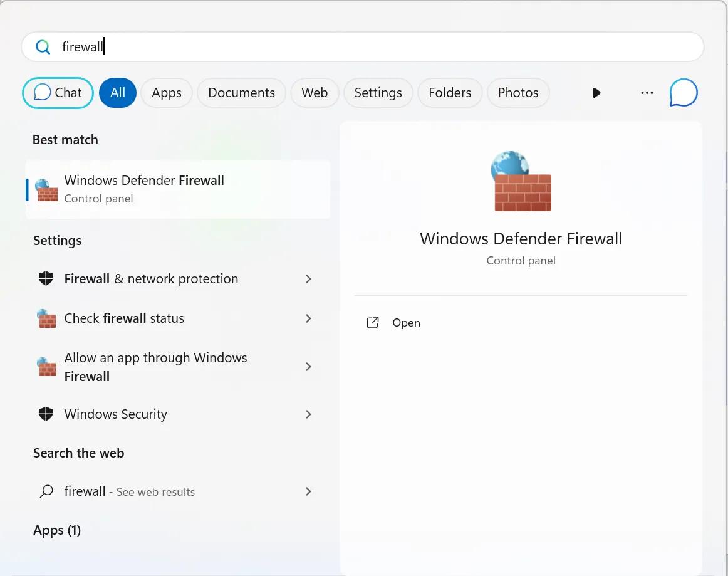Show only Folders results

pos(450,93)
